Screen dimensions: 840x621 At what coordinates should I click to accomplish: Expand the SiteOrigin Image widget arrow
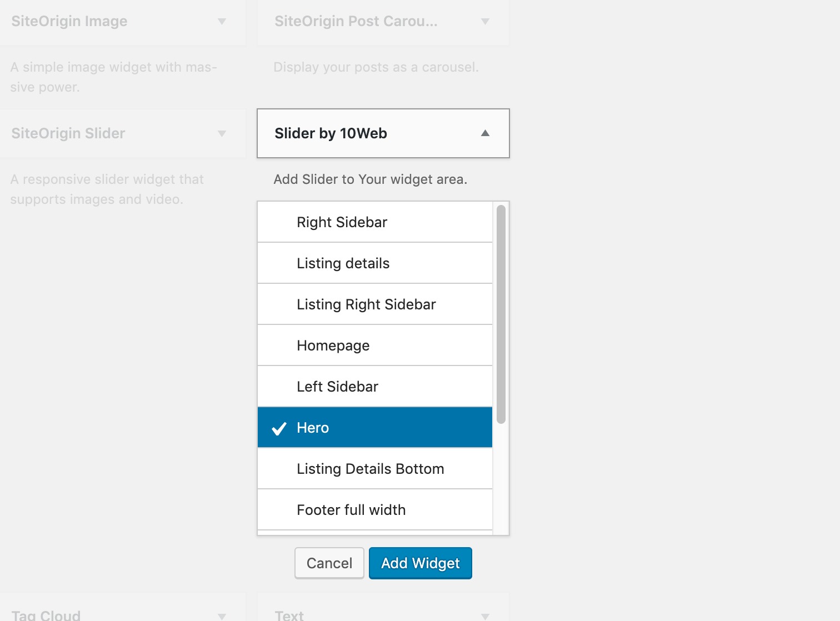[222, 22]
